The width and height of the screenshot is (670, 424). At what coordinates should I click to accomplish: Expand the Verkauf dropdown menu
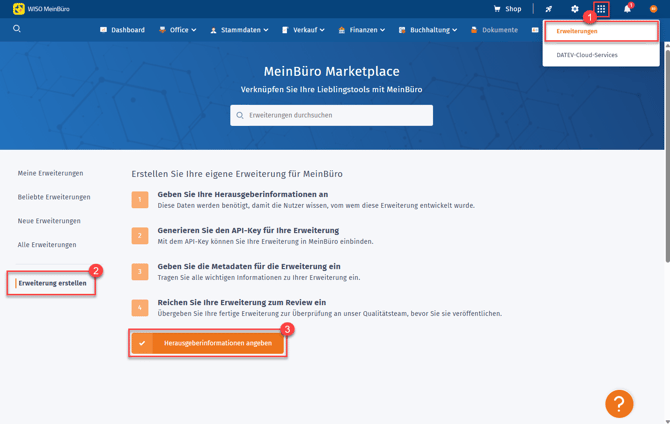tap(303, 30)
